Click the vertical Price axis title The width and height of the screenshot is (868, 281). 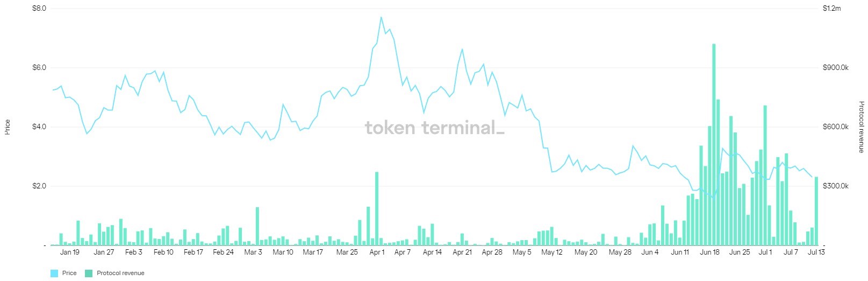coord(8,127)
